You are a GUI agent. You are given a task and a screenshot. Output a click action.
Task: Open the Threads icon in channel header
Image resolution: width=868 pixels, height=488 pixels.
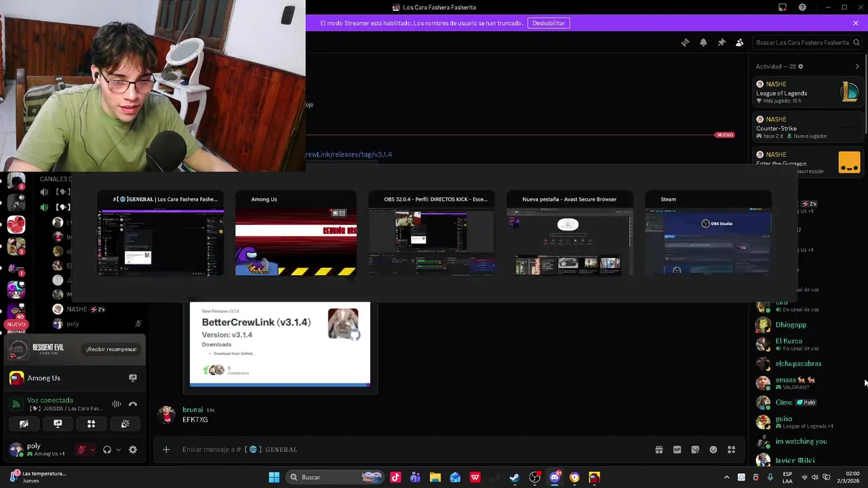[x=685, y=42]
